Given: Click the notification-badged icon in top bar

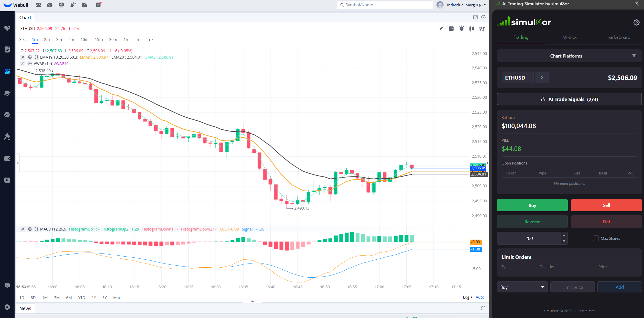Looking at the screenshot, I should pyautogui.click(x=98, y=5).
